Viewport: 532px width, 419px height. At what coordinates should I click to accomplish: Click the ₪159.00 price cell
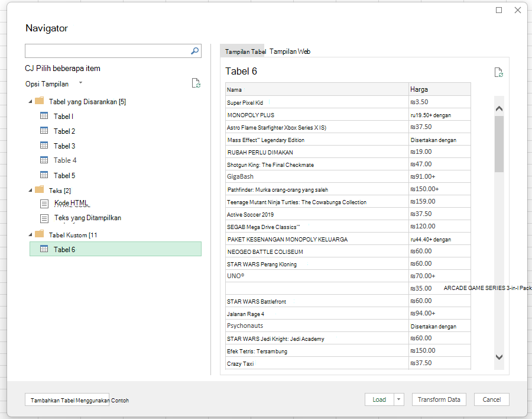[x=440, y=202]
